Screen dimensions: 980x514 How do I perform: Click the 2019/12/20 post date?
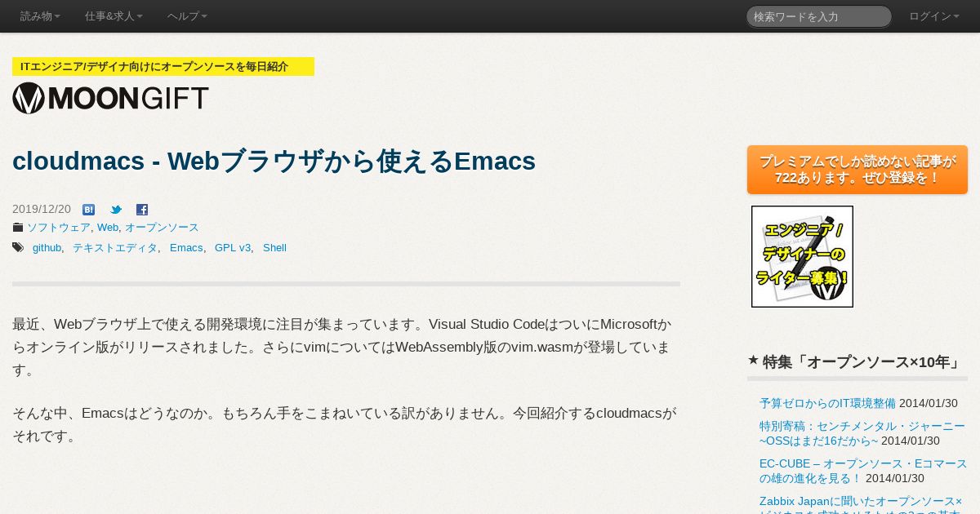[42, 209]
